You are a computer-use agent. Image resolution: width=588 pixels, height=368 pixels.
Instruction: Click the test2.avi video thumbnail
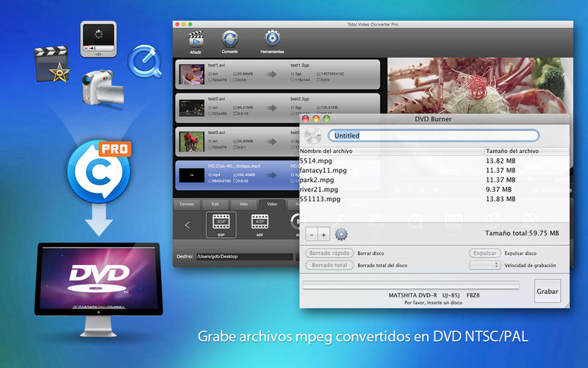click(x=192, y=108)
